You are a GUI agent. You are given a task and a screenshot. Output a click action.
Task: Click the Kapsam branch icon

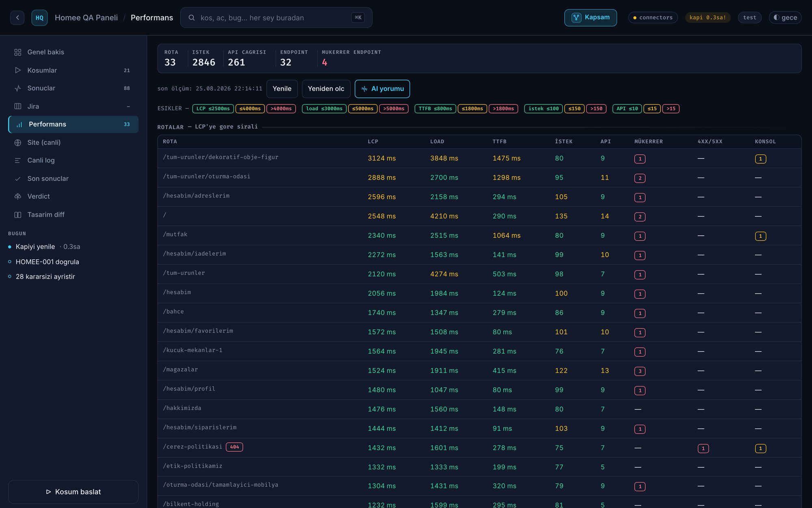(576, 17)
